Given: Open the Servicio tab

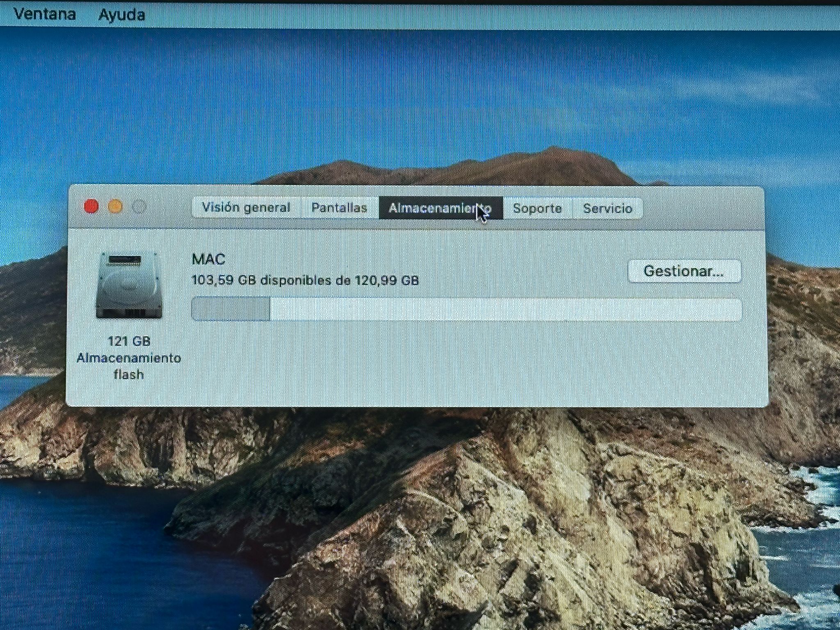Looking at the screenshot, I should [607, 208].
